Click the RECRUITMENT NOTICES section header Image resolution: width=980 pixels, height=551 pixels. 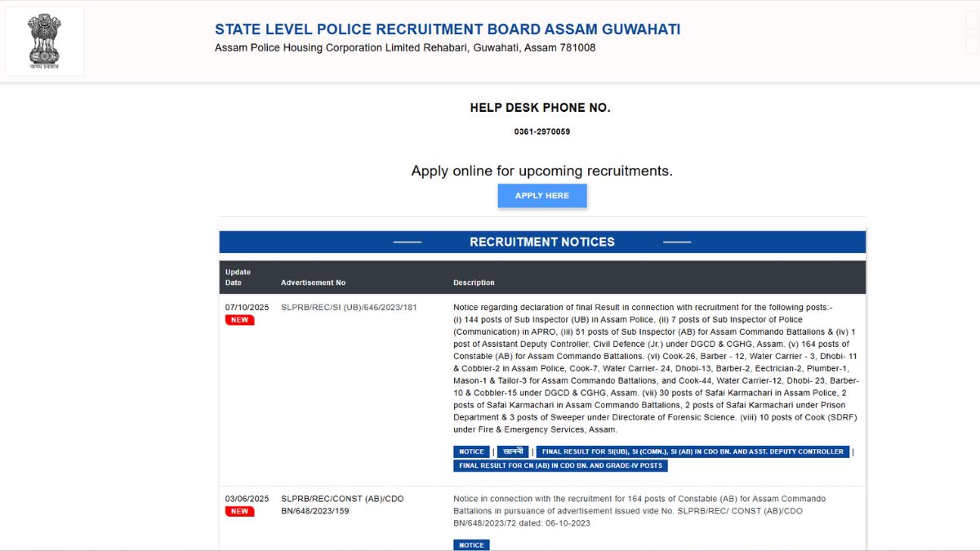542,242
